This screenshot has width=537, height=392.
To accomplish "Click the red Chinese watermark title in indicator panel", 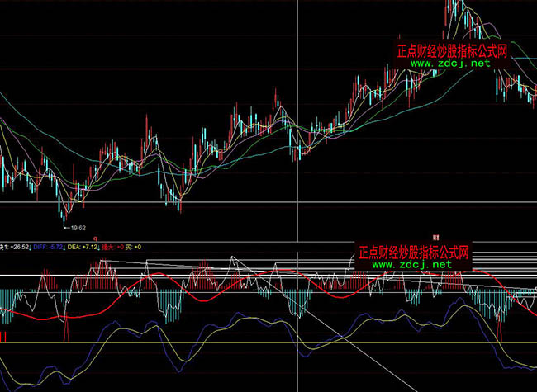I will tap(413, 252).
